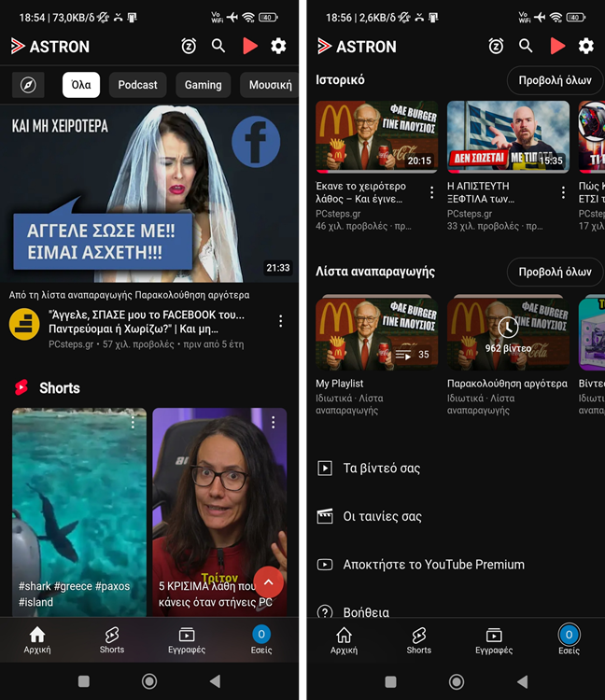Open the Παρακολούθηση αργότερα playlist thumbnail

[x=508, y=332]
